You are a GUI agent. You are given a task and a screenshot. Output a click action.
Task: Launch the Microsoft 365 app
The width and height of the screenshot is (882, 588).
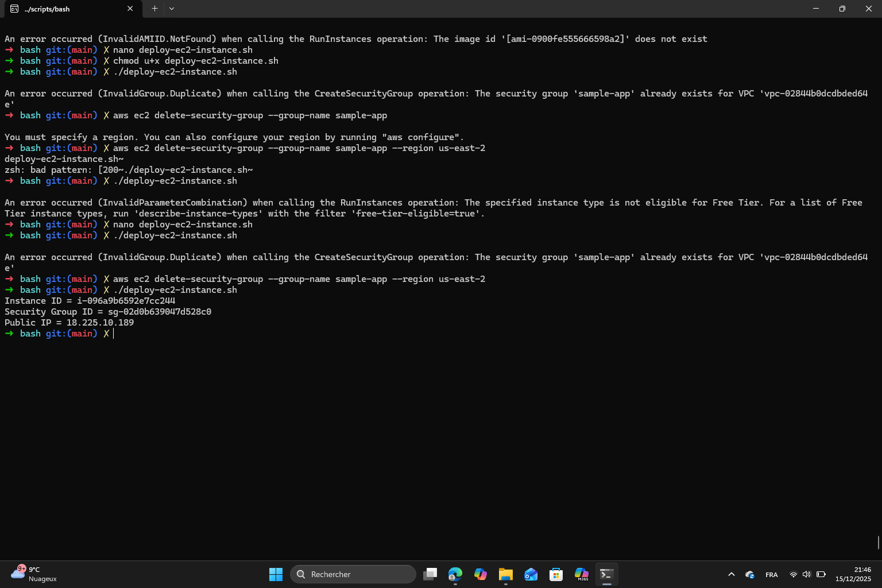[581, 574]
